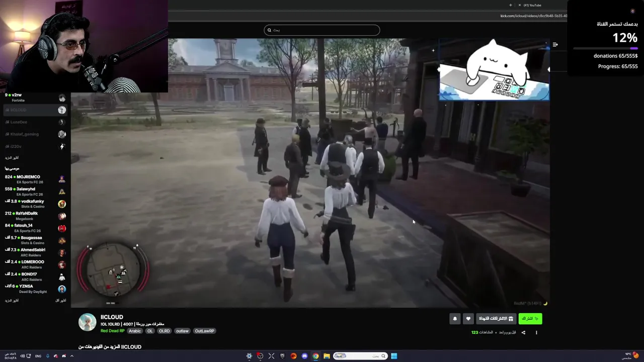
Task: Open a new browser tab with plus
Action: (x=510, y=5)
